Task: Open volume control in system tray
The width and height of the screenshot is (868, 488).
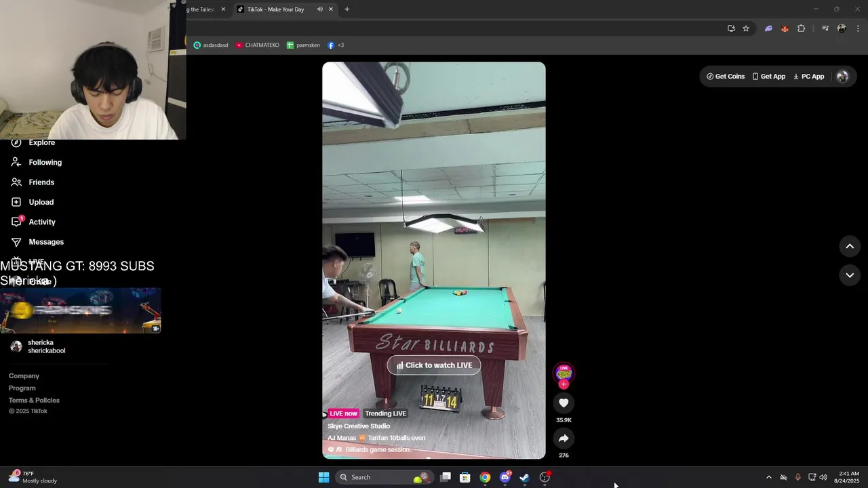Action: 823,477
